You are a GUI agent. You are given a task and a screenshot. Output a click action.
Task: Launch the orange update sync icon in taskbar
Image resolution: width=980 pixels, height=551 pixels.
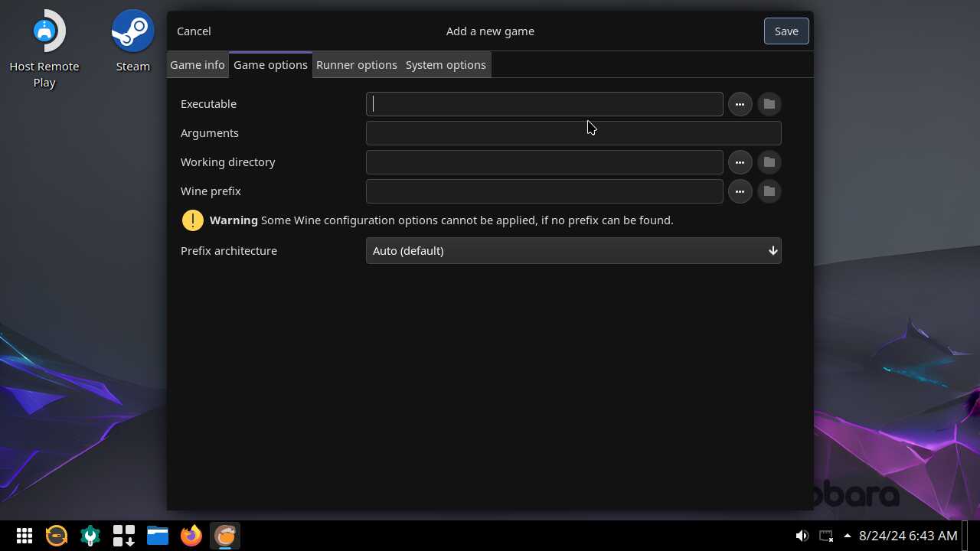coord(57,536)
